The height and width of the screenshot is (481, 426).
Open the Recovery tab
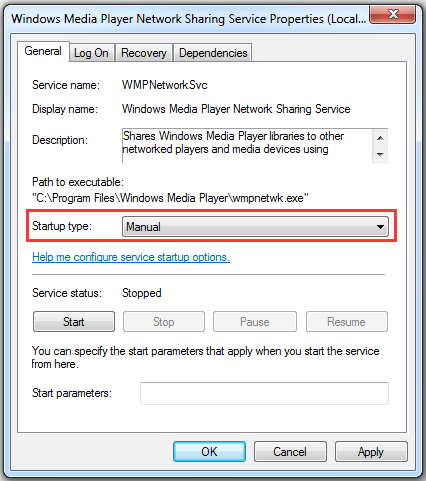coord(144,53)
